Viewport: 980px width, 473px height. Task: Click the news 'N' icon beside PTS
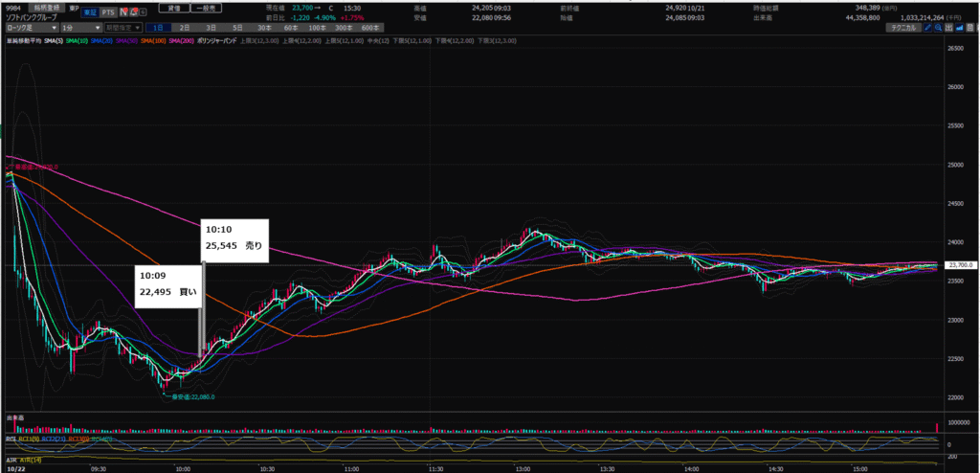coord(124,13)
